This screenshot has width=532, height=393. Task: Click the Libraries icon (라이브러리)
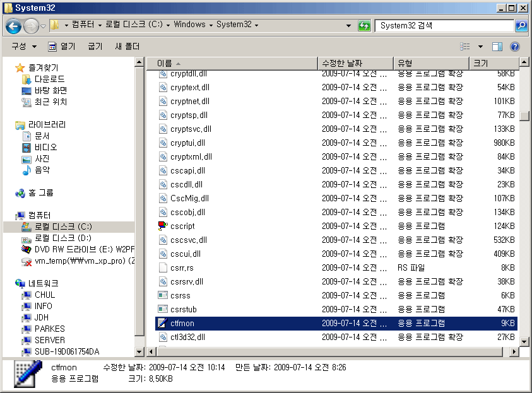point(20,125)
